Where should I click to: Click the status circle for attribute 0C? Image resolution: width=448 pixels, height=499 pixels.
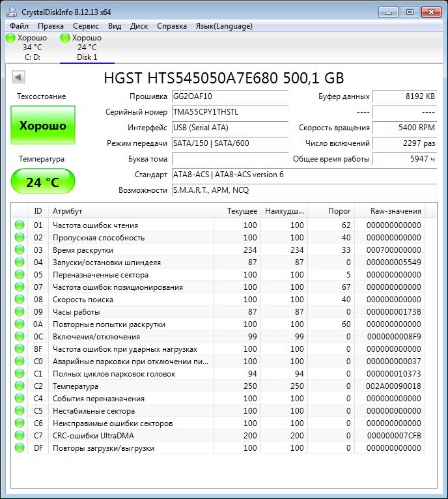tap(20, 336)
